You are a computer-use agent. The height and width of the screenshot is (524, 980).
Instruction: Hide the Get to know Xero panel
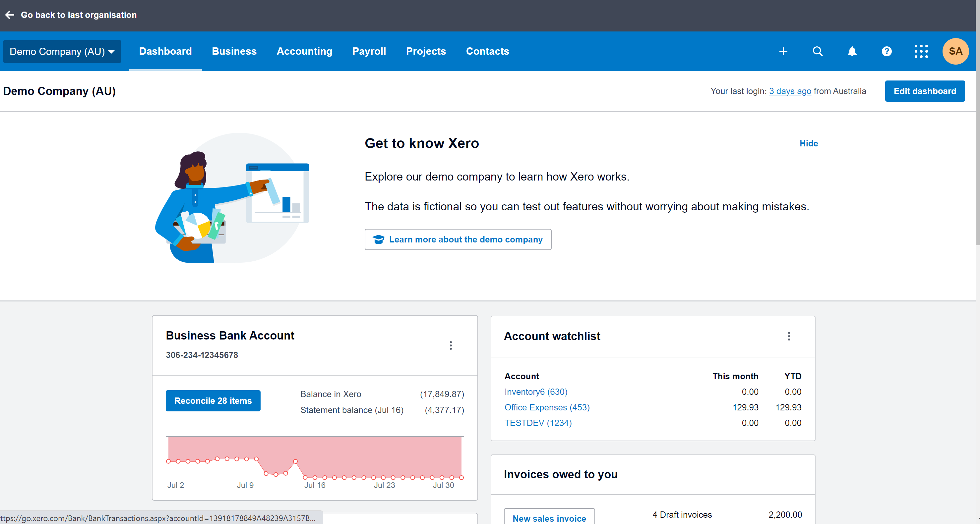[808, 143]
